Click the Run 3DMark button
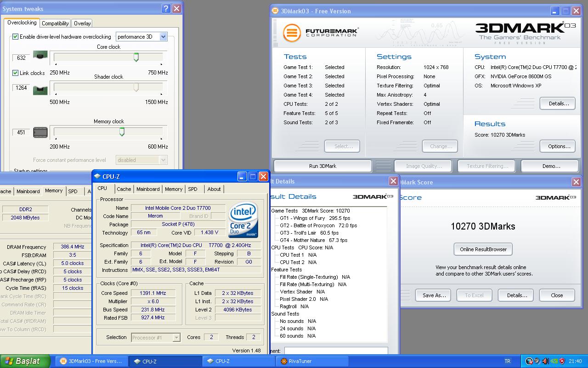The width and height of the screenshot is (588, 368). point(322,166)
